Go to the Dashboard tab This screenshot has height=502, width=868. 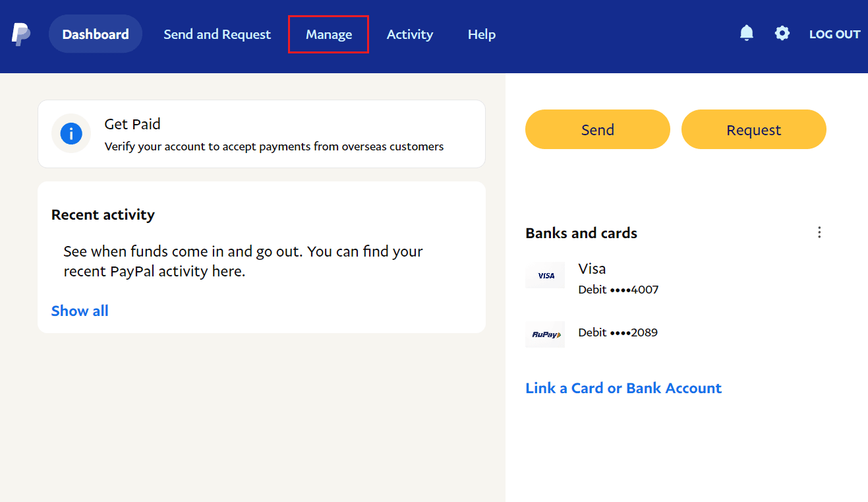click(96, 34)
